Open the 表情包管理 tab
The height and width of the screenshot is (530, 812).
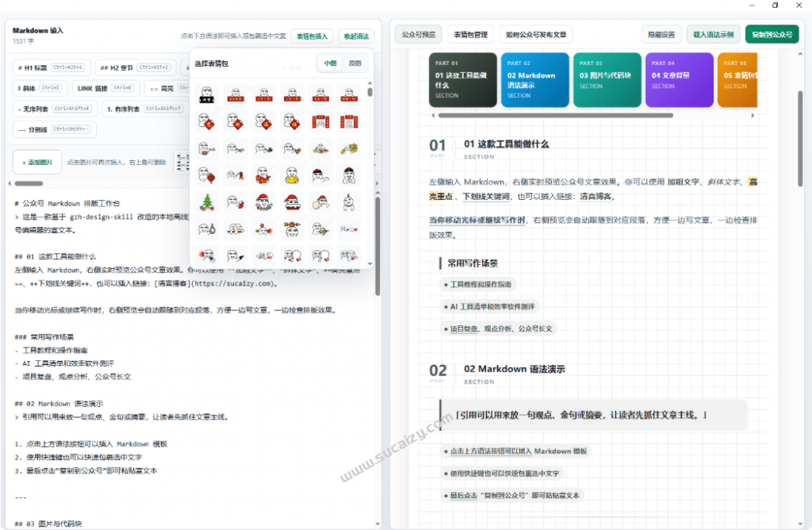point(470,35)
